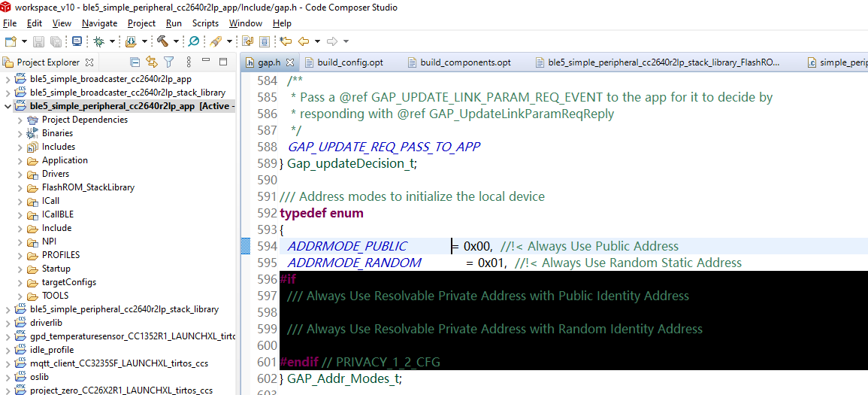Click the greyed forward arrow icon
This screenshot has height=395, width=868.
click(x=332, y=41)
